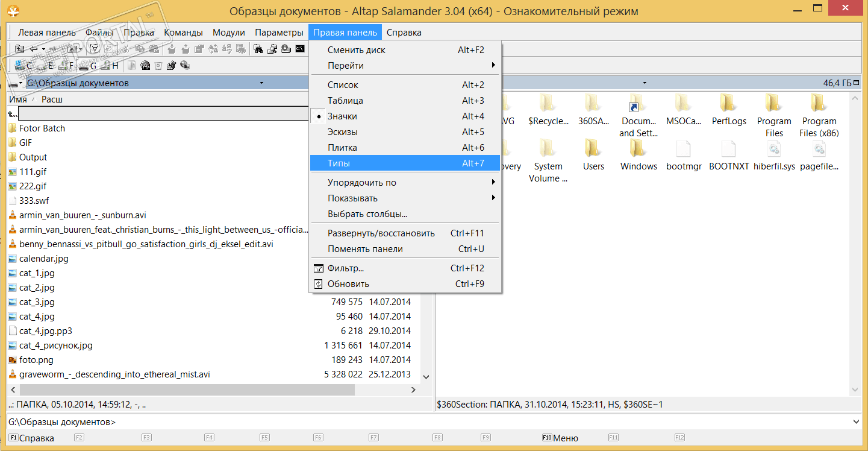Go to parent directory using toolbar icon
The image size is (868, 451).
[20, 49]
